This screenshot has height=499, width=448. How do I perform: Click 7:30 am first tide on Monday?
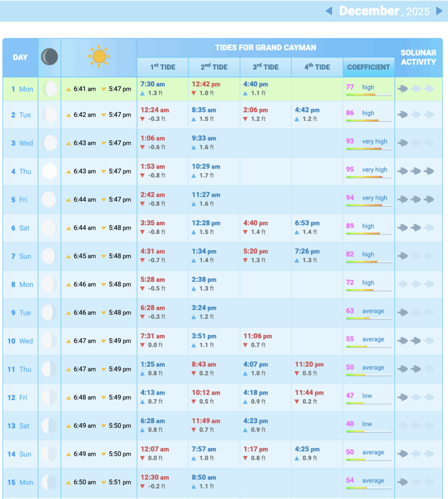click(152, 84)
